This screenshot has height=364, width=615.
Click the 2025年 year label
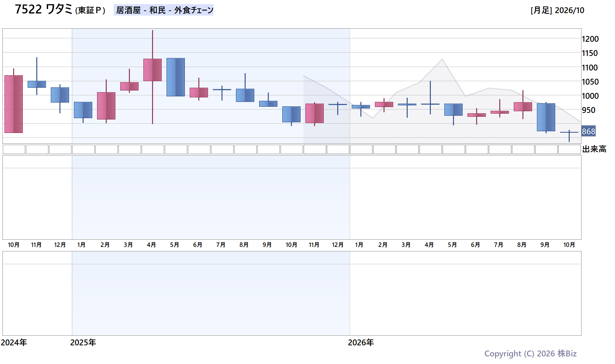point(83,342)
